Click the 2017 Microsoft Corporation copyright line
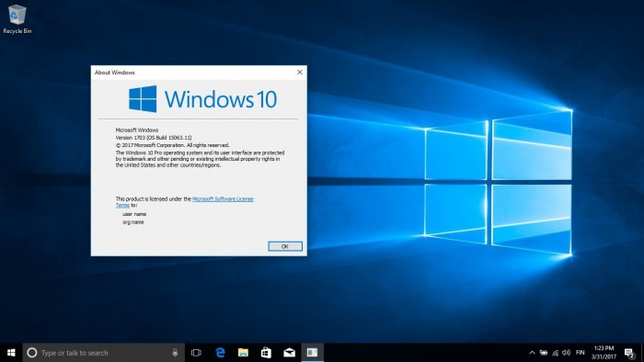The image size is (644, 362). 173,145
